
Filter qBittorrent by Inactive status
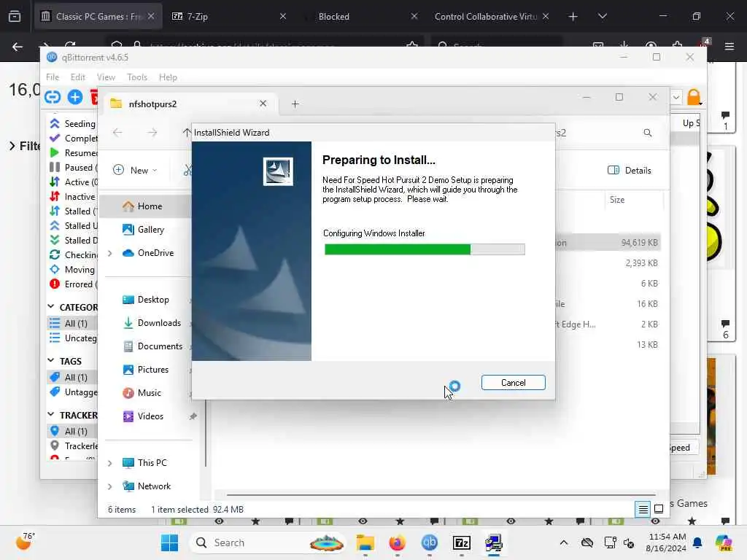pyautogui.click(x=73, y=197)
